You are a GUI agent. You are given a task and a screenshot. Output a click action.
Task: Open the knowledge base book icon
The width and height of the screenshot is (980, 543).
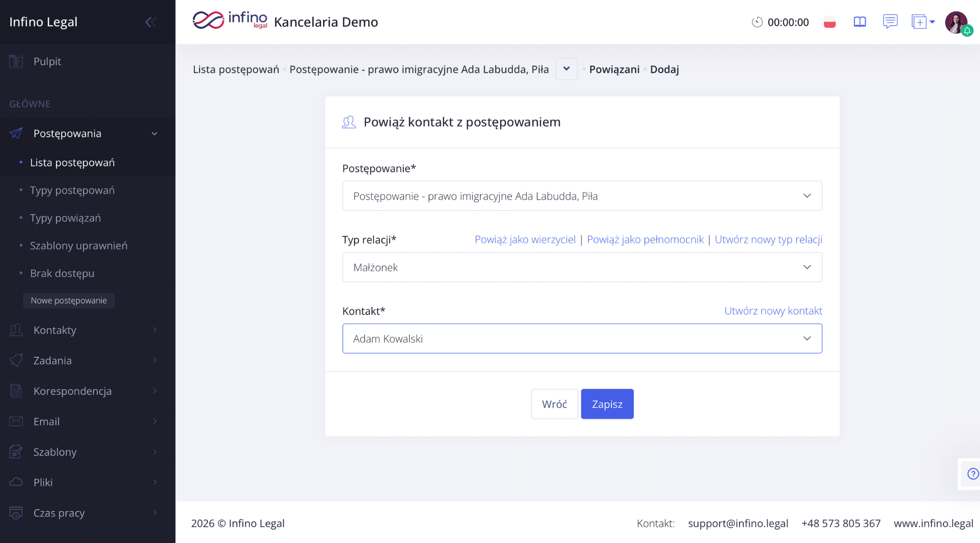click(860, 22)
